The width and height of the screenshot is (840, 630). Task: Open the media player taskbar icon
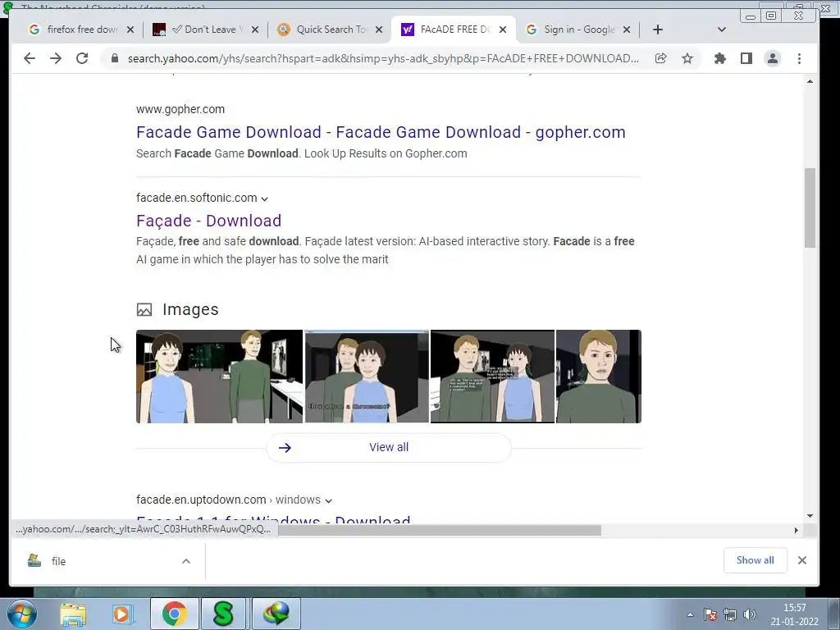coord(122,614)
